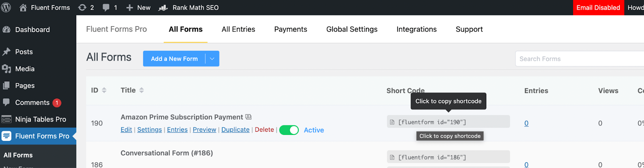
Task: Click the Fluent Forms Pro brand title
Action: pyautogui.click(x=116, y=29)
